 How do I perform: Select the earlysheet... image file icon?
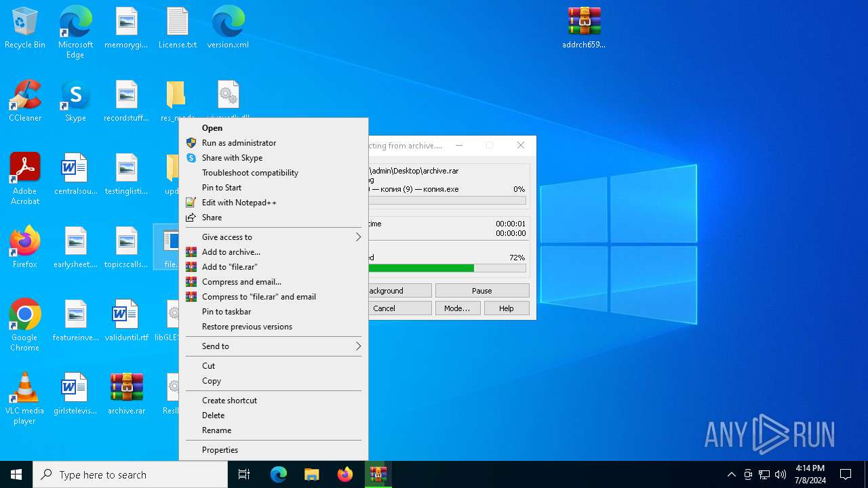(75, 248)
